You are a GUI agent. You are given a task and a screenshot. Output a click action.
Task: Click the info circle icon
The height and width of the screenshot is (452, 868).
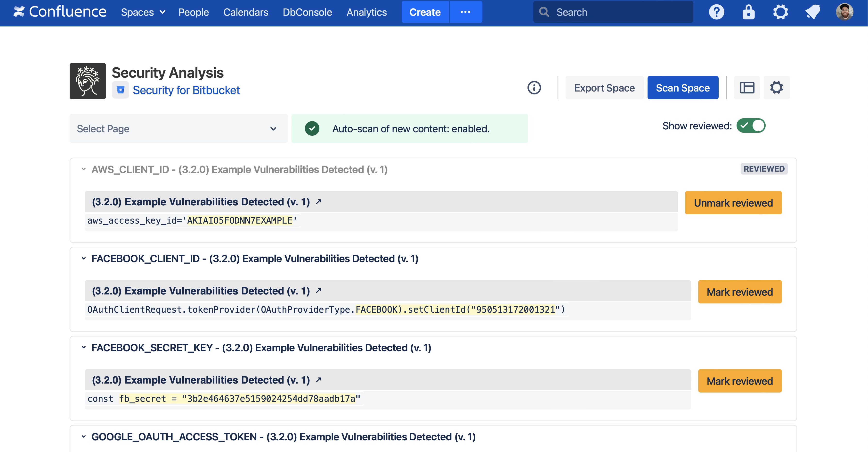(x=534, y=88)
